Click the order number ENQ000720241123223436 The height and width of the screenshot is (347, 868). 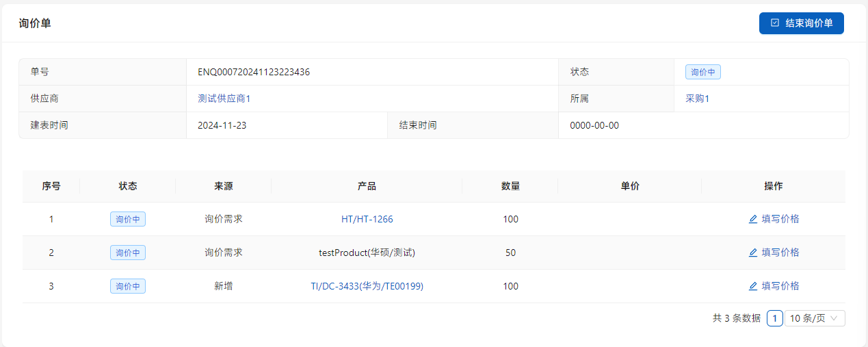(254, 72)
